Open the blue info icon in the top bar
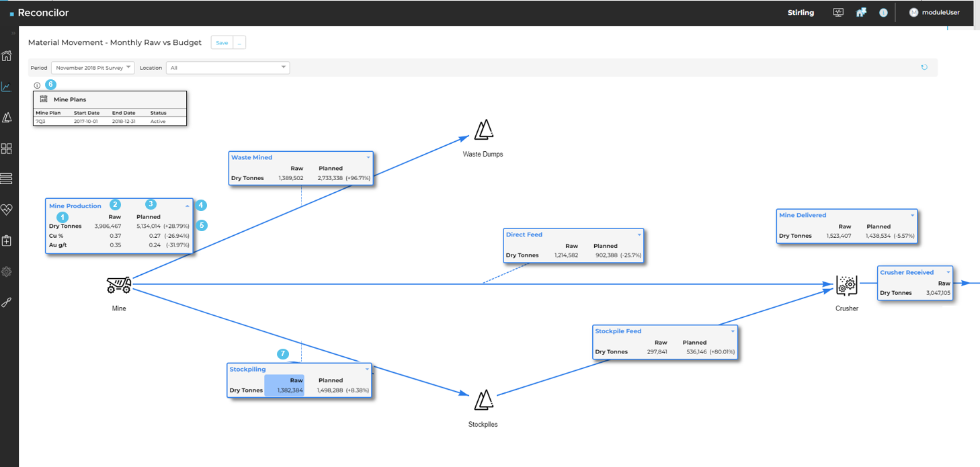Viewport: 980px width, 467px height. [x=883, y=12]
